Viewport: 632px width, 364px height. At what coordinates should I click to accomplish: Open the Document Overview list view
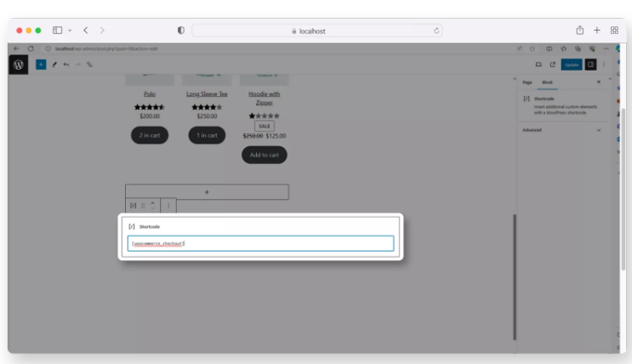(x=89, y=65)
